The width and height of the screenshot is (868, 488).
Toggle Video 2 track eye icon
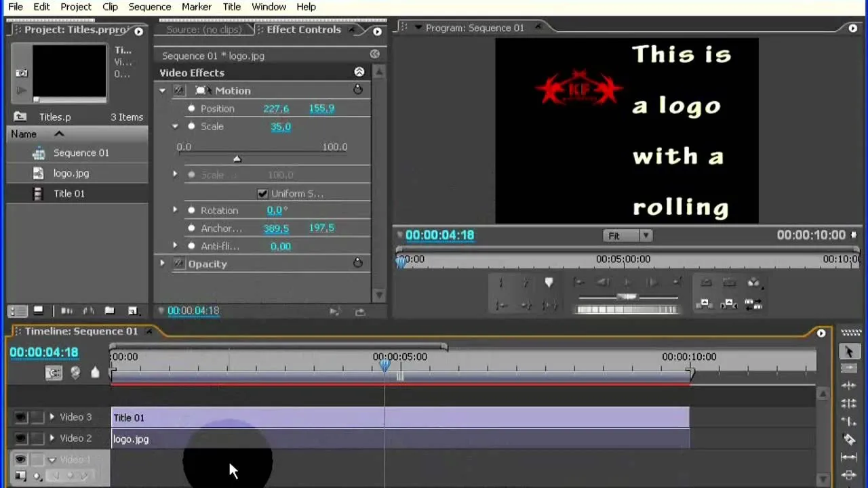20,439
